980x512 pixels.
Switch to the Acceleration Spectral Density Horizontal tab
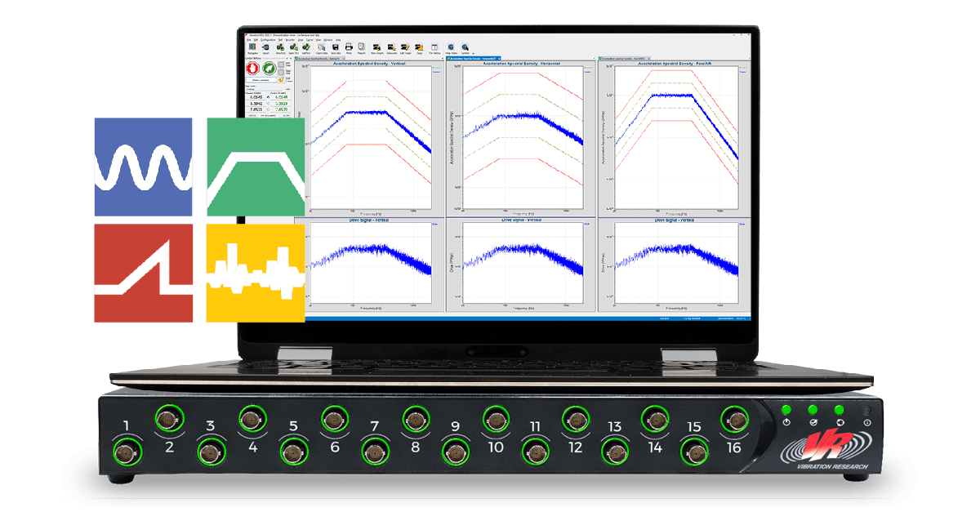pos(474,58)
